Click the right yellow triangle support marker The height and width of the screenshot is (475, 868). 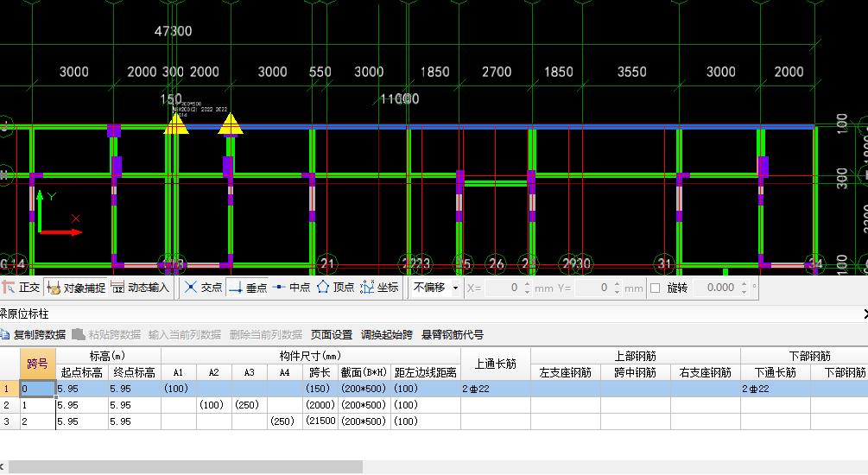pyautogui.click(x=231, y=124)
